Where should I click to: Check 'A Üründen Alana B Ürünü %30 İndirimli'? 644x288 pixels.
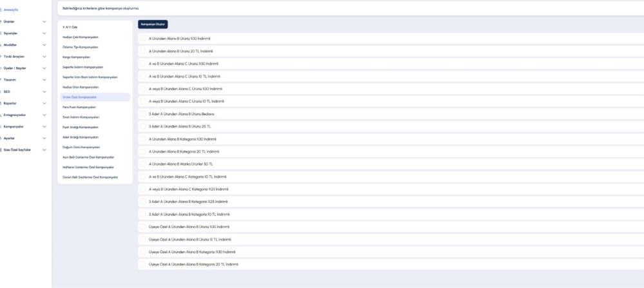(142, 39)
